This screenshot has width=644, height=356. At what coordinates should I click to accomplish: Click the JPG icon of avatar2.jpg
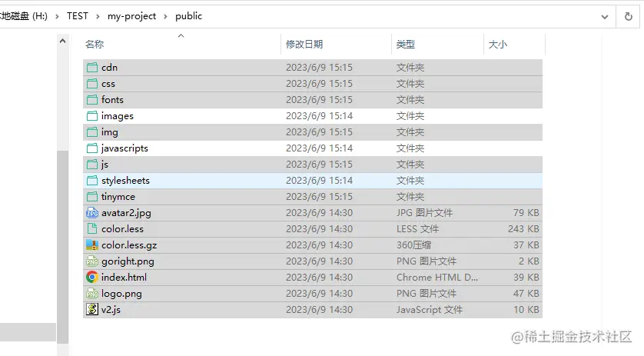[x=92, y=213]
